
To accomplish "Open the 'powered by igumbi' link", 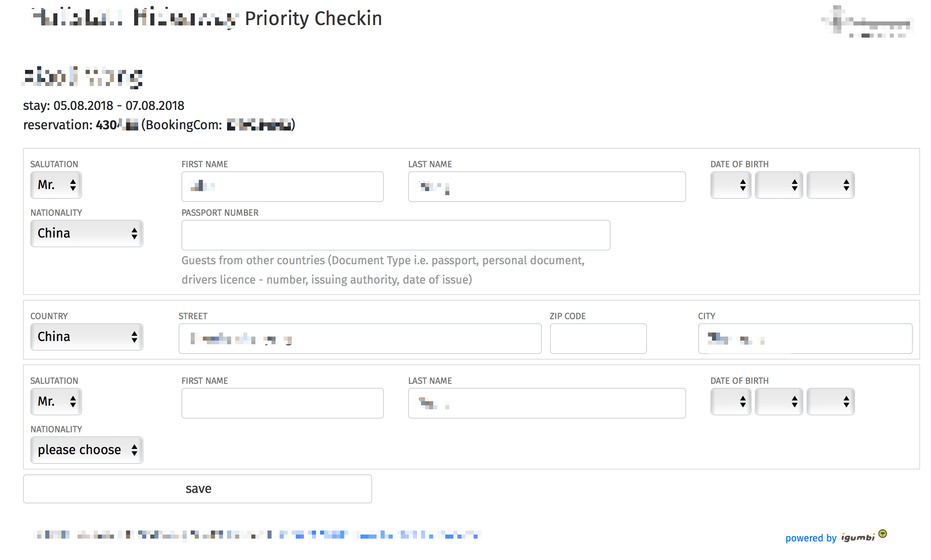I will tap(836, 537).
